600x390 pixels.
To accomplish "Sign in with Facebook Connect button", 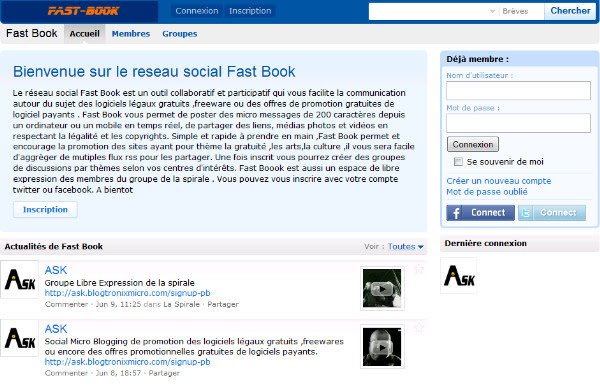I will [x=480, y=213].
